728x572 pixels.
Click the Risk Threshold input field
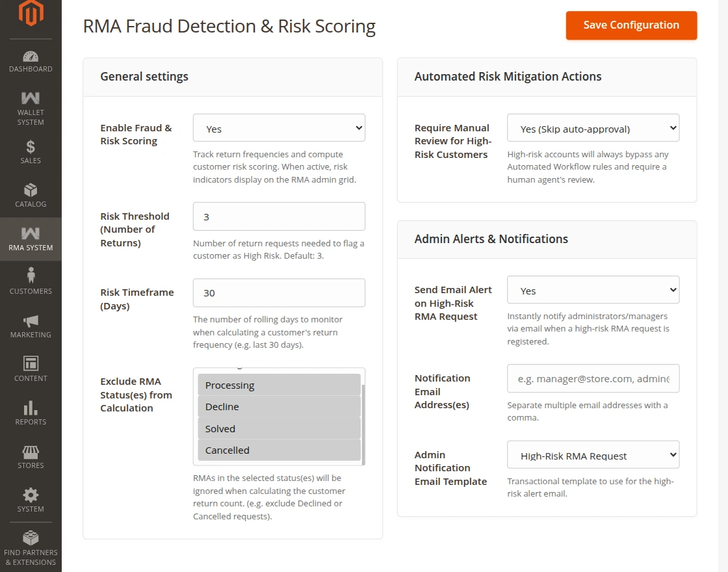[x=279, y=216]
